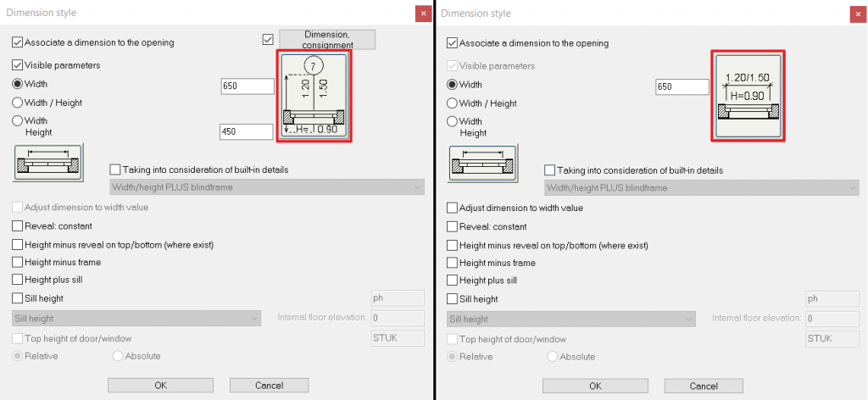868x400 pixels.
Task: Close the right Dimension style dialog
Action: (856, 14)
